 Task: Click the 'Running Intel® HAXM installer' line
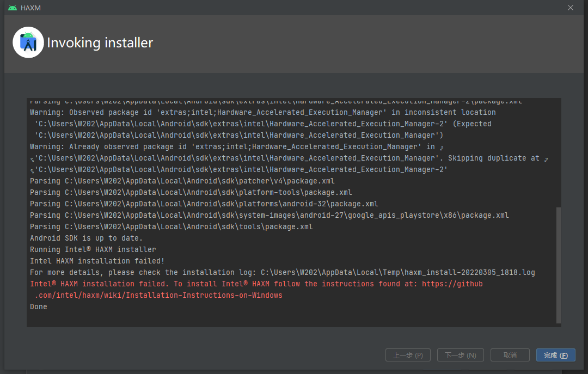(93, 249)
